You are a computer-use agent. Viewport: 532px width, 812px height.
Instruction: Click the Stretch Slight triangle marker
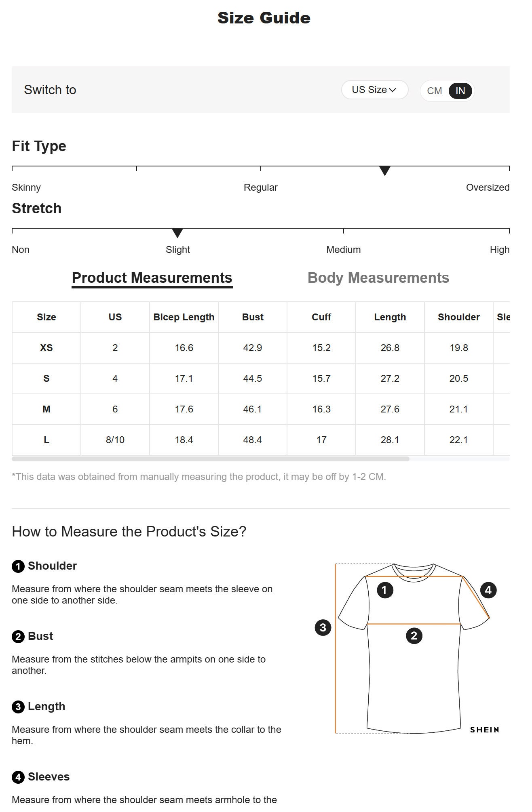click(177, 233)
